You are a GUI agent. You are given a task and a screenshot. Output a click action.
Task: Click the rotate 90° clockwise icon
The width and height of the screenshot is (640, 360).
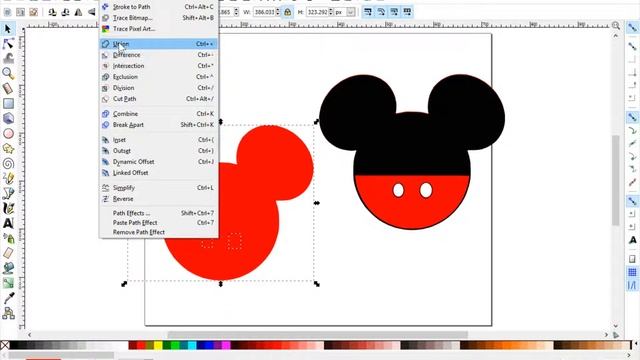(65, 12)
